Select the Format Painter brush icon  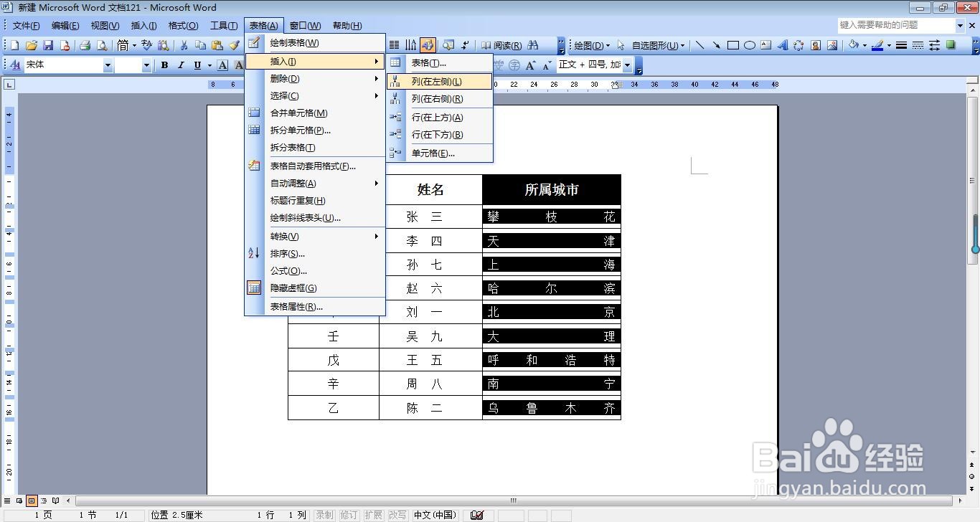coord(234,45)
